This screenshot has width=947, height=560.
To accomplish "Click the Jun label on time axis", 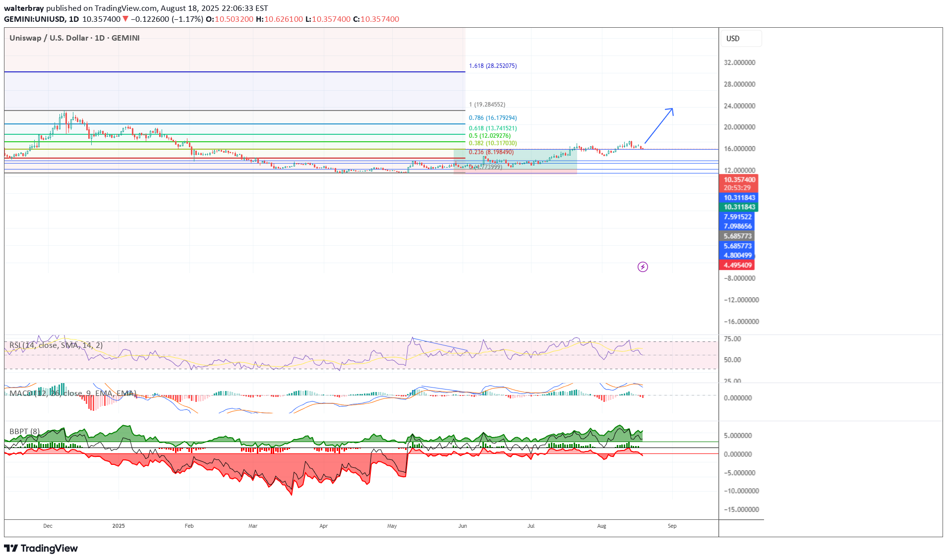I will 463,526.
